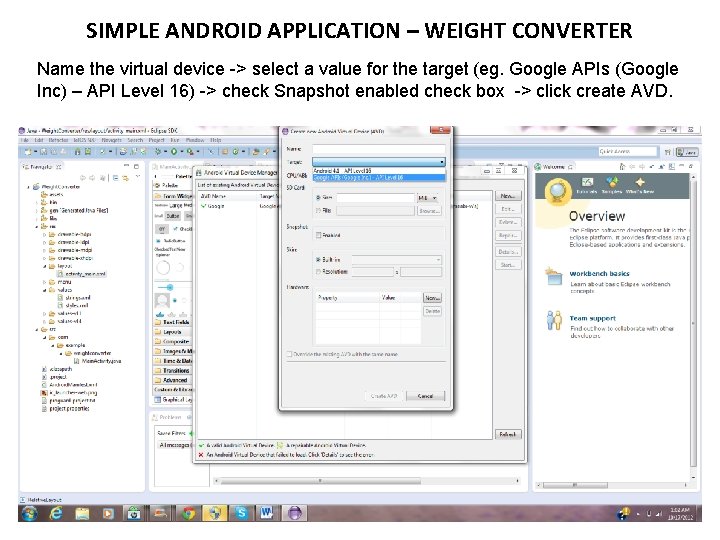Viewport: 720px width, 540px height.
Task: Open Android Virtual Device Manager toolbar icon
Action: [87, 152]
